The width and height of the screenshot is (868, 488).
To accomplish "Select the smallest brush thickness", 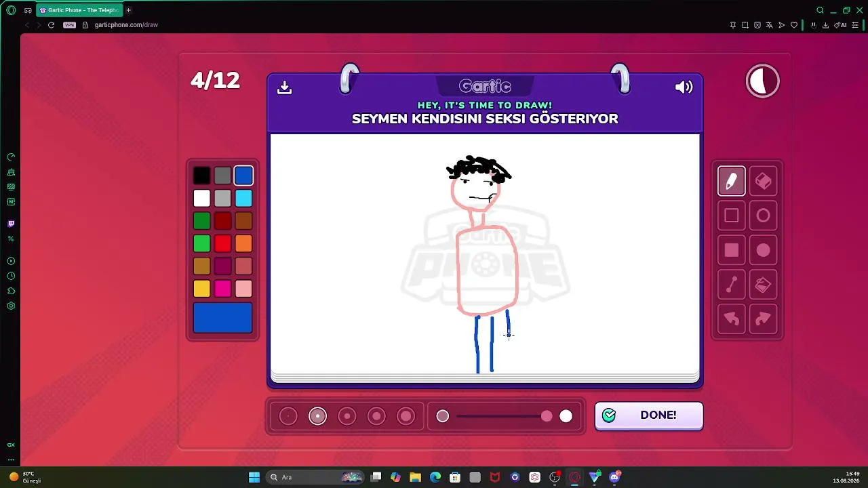I will click(x=288, y=416).
